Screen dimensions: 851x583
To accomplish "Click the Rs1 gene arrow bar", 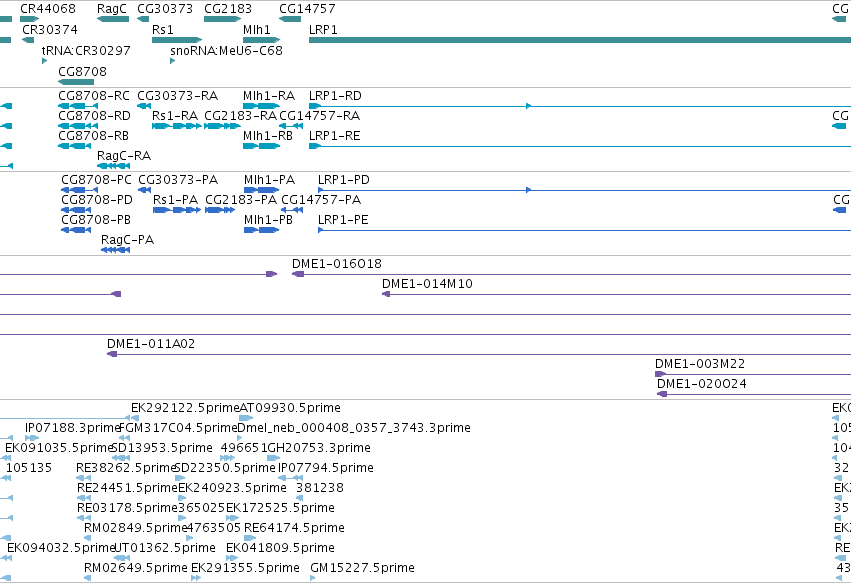I will tap(177, 40).
